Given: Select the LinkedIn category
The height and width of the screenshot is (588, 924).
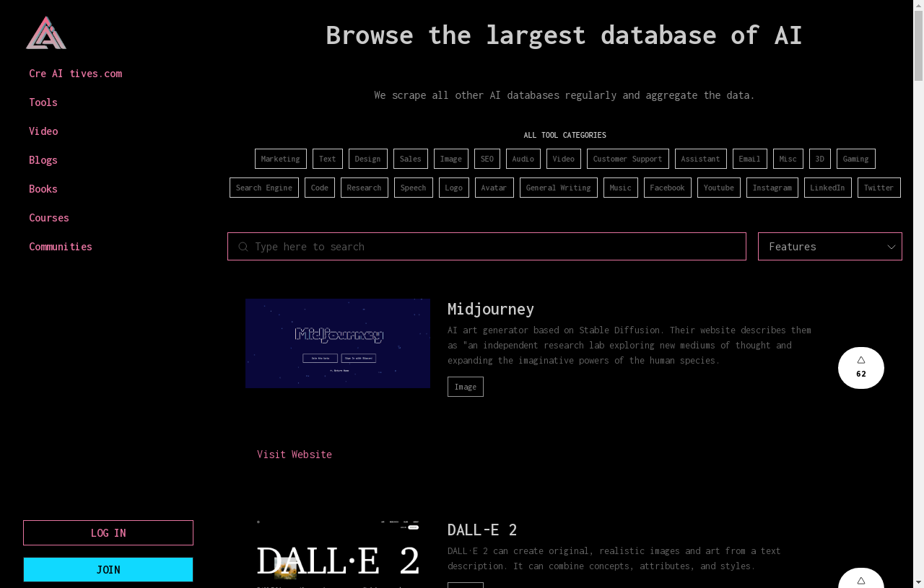Looking at the screenshot, I should [828, 188].
